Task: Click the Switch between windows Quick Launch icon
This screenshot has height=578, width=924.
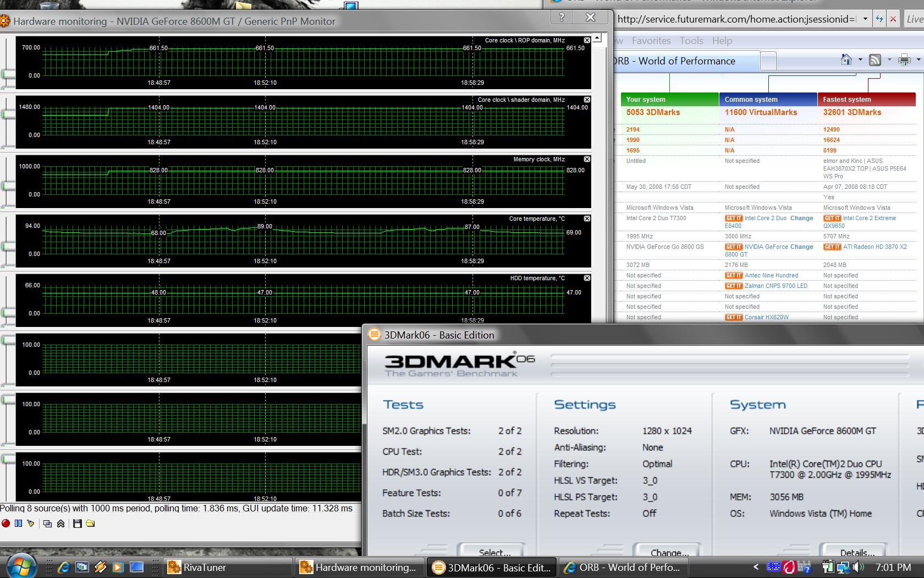Action: (82, 566)
